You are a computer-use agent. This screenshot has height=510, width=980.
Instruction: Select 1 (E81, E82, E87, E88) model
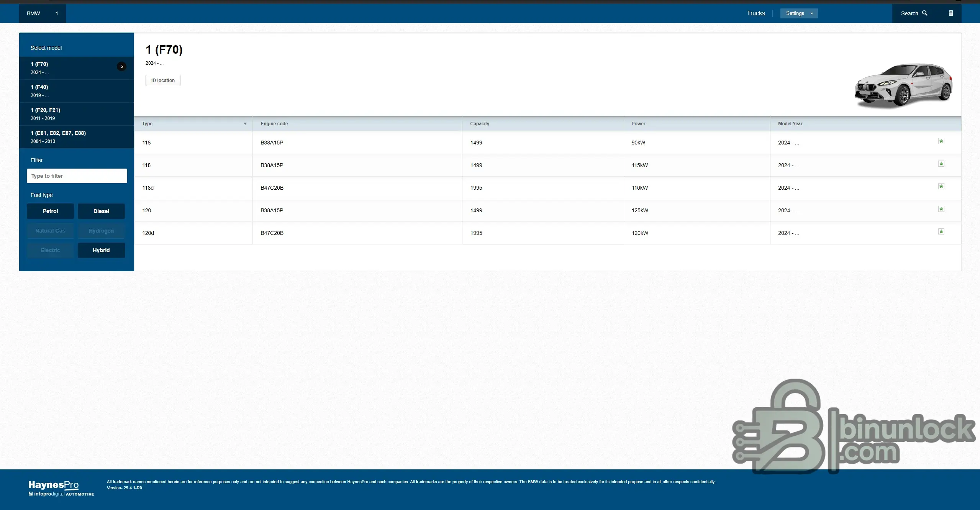77,137
